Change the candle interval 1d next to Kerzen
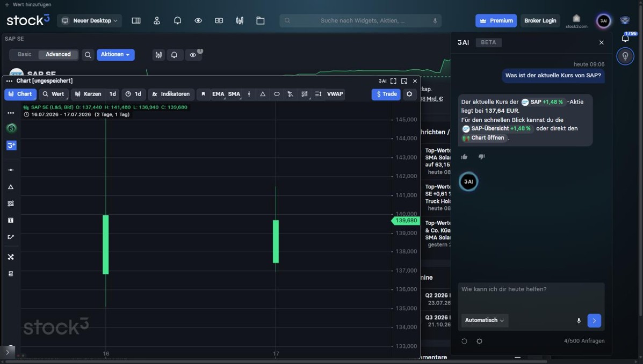 point(113,94)
